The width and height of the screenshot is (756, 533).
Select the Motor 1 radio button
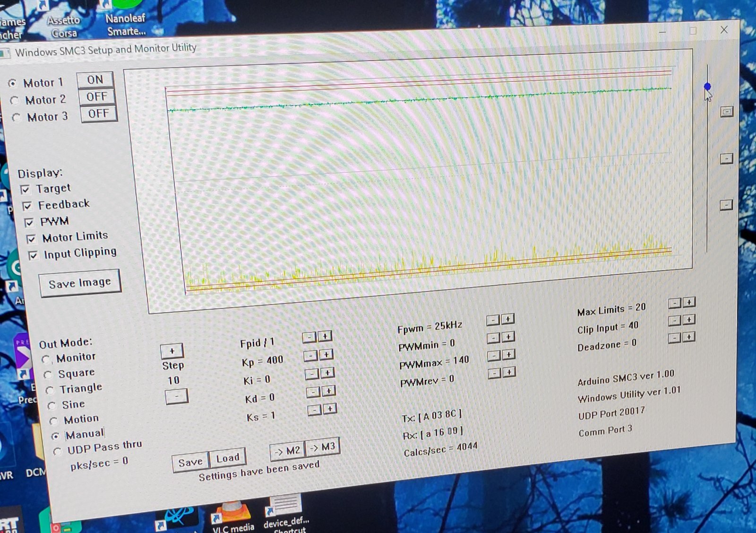(x=12, y=83)
